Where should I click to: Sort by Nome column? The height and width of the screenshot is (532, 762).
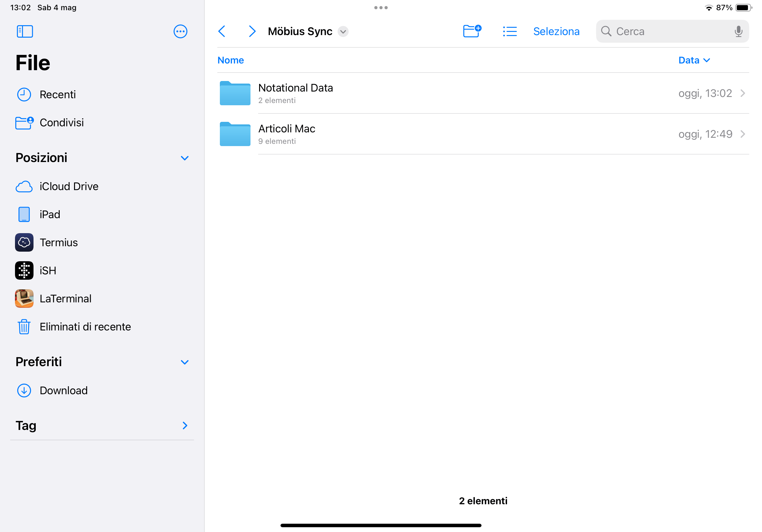230,60
